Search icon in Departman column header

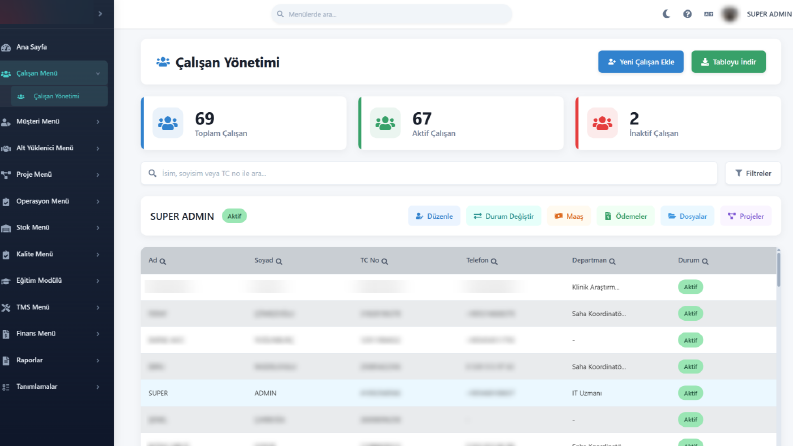(x=612, y=261)
